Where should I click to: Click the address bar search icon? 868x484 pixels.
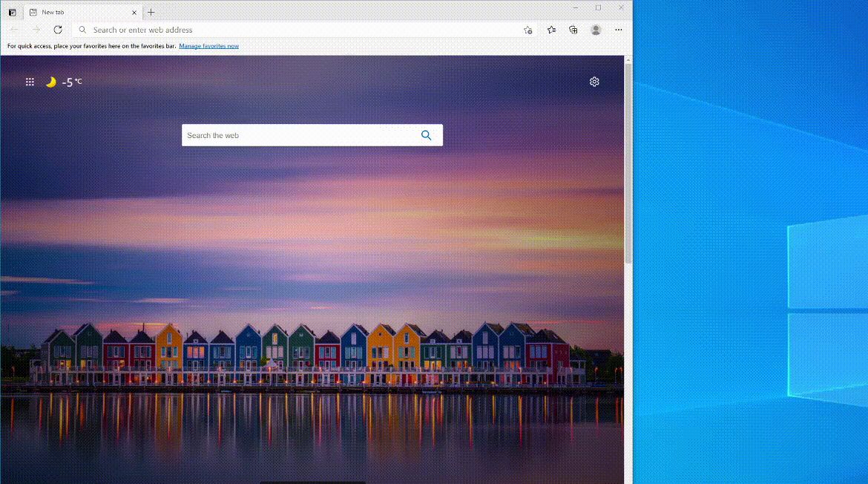tap(82, 30)
